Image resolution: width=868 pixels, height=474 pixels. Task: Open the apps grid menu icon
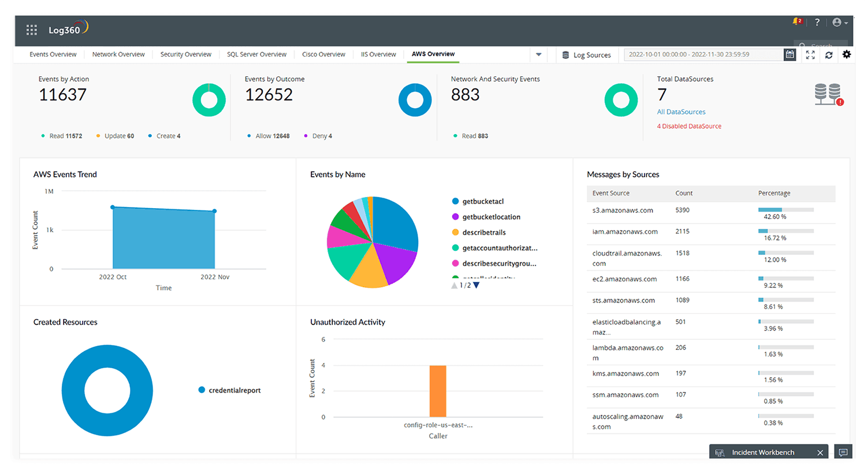tap(32, 30)
